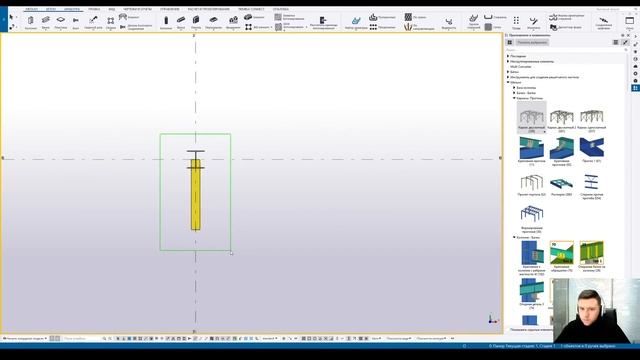This screenshot has width=640, height=360.
Task: Click the coordinate axes symbol in the view
Action: pos(493,319)
